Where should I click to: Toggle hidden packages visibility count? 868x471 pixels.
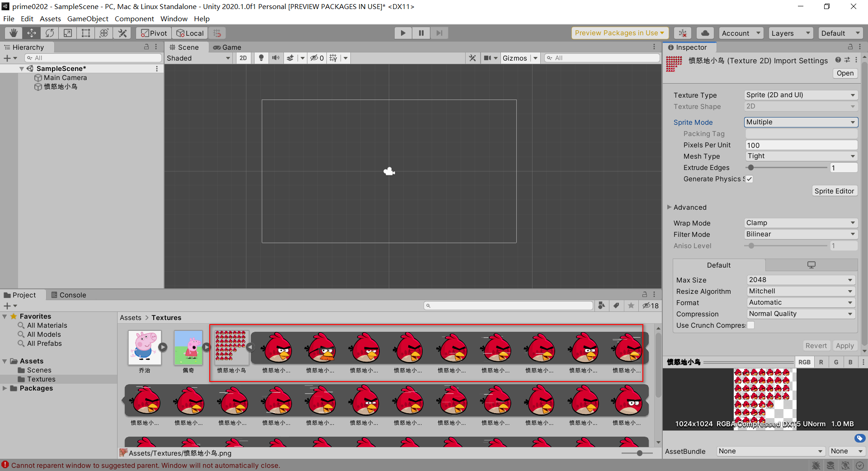(x=651, y=306)
